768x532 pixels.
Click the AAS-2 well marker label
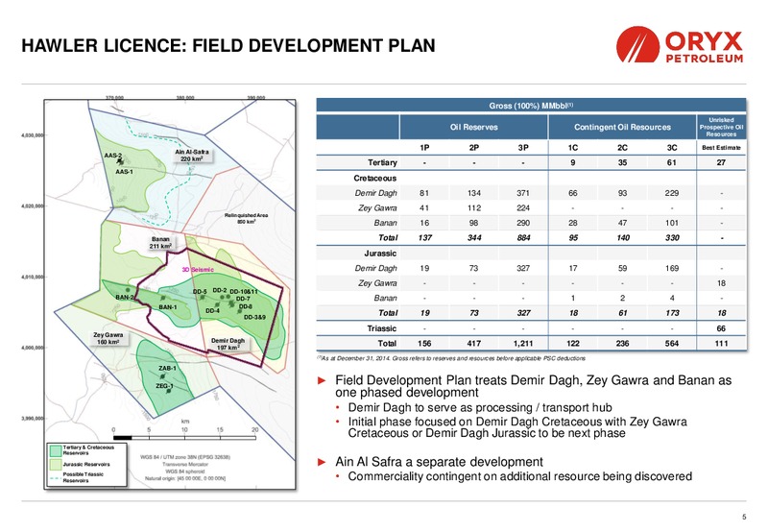coord(112,156)
